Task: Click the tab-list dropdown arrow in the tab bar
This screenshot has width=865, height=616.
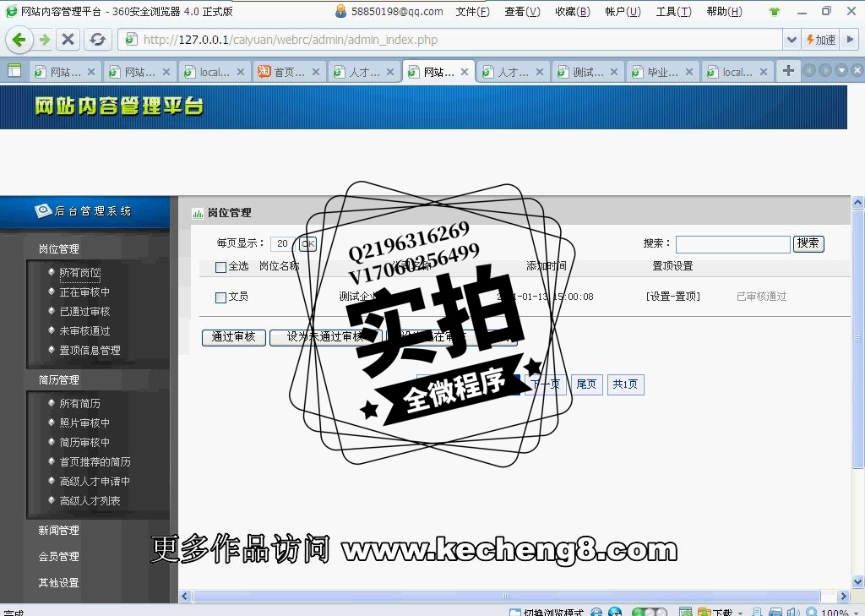Action: 841,71
